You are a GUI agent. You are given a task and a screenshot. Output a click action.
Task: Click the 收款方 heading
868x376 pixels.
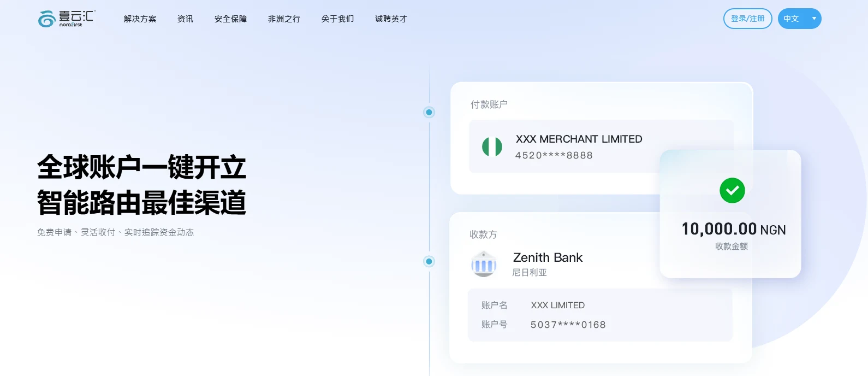(483, 234)
